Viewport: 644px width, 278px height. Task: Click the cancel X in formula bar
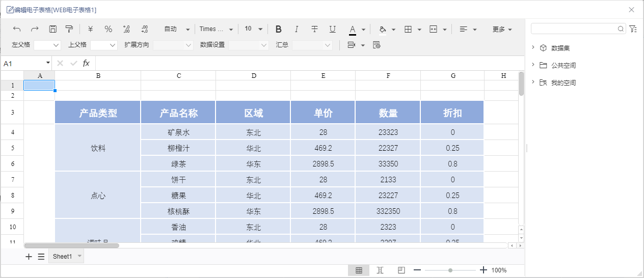tap(60, 63)
